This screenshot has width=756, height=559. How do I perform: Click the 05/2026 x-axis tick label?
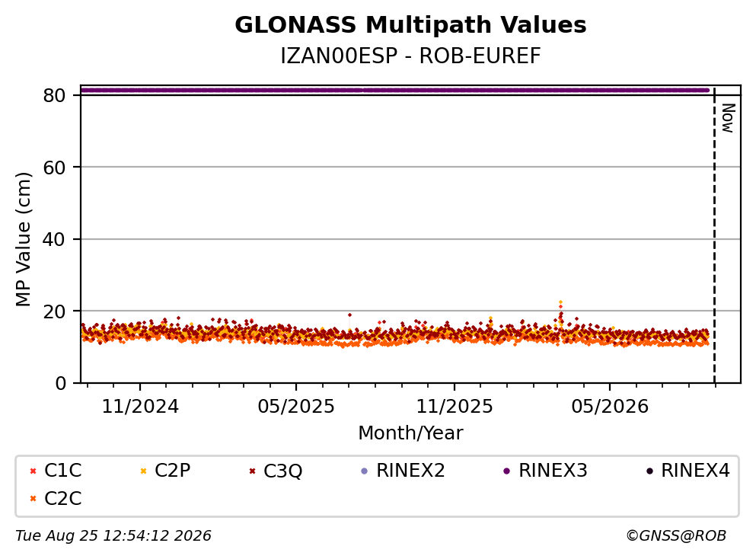pos(610,407)
